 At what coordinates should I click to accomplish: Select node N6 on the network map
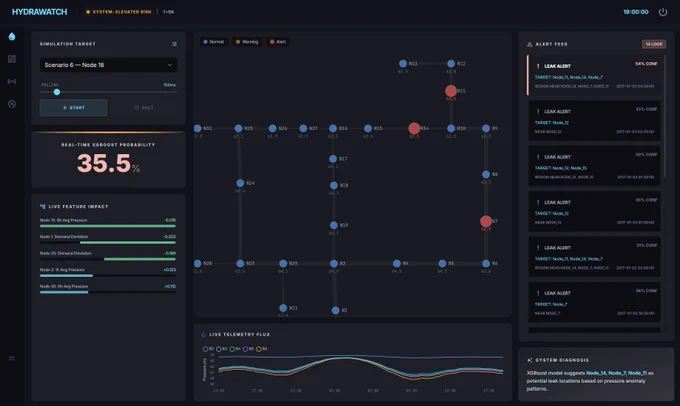tap(486, 263)
